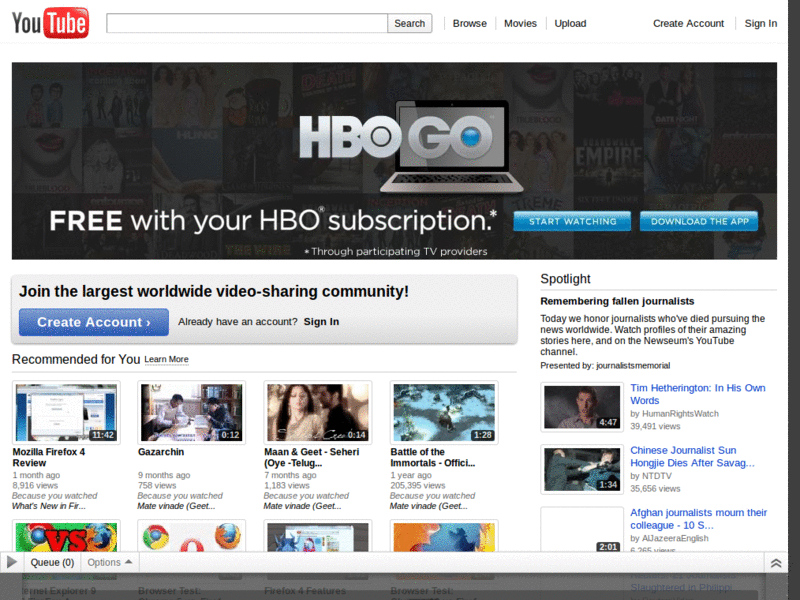800x600 pixels.
Task: Click Remembering fallen journalists heading
Action: 617,301
